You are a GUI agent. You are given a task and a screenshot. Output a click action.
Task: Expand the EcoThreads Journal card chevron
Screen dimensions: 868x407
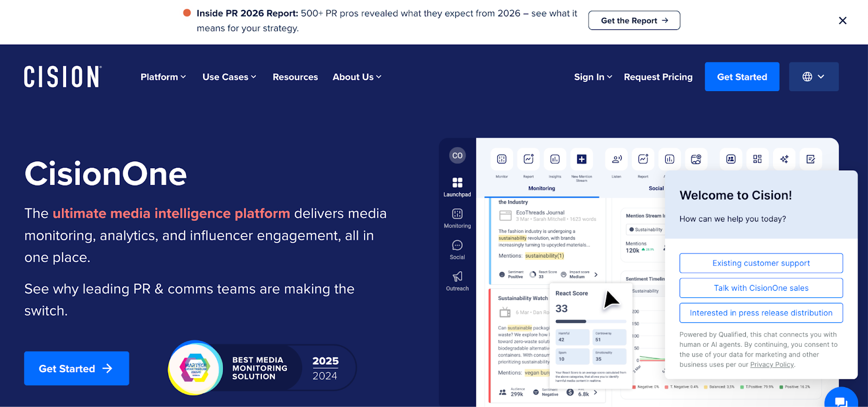596,275
